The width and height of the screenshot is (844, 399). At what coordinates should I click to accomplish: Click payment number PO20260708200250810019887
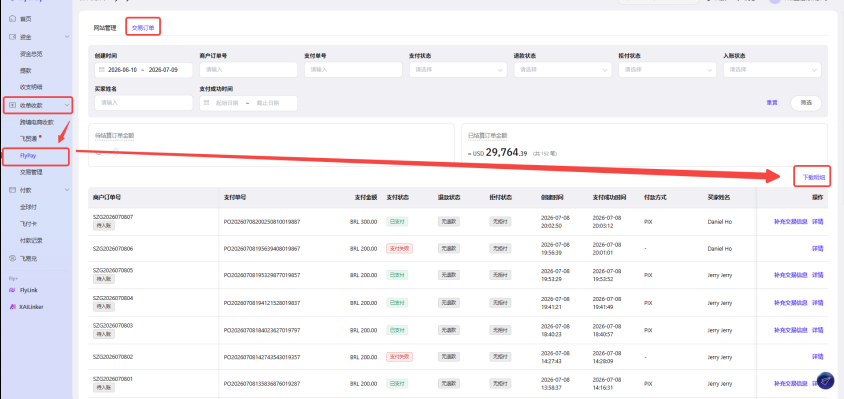pyautogui.click(x=262, y=222)
